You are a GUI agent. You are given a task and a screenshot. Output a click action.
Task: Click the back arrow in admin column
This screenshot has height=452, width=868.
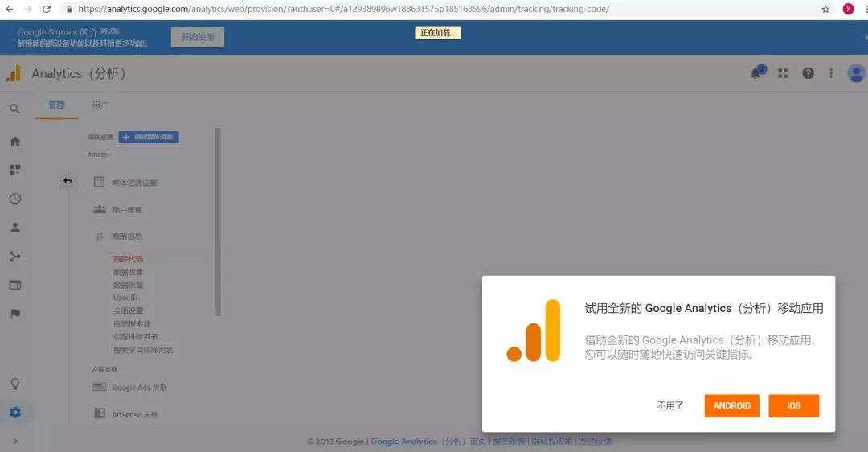point(68,181)
